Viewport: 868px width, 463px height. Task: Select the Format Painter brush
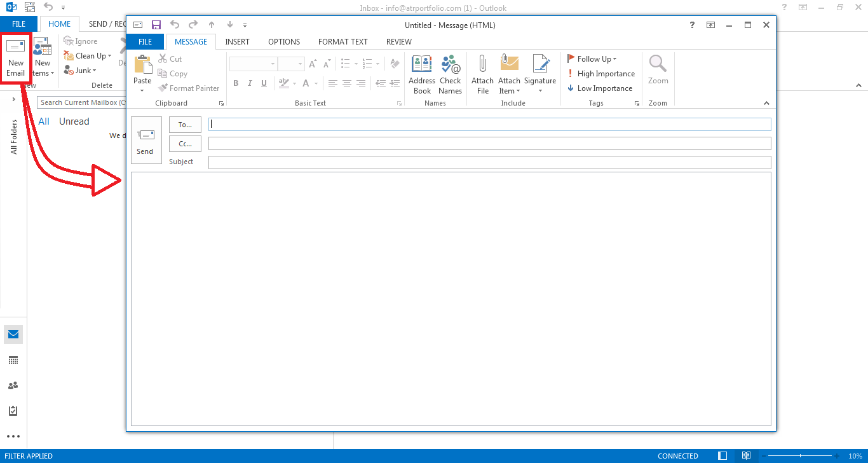[162, 88]
